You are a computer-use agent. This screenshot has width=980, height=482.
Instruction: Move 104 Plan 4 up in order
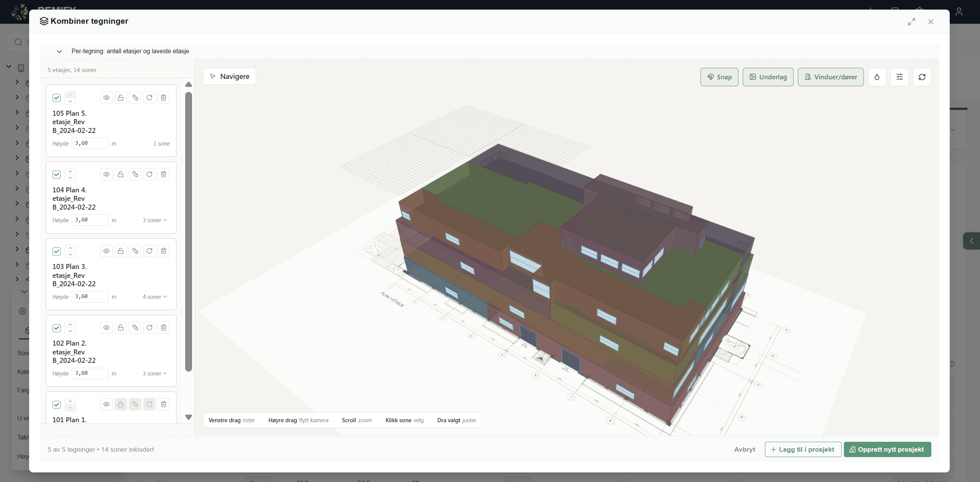pyautogui.click(x=70, y=171)
